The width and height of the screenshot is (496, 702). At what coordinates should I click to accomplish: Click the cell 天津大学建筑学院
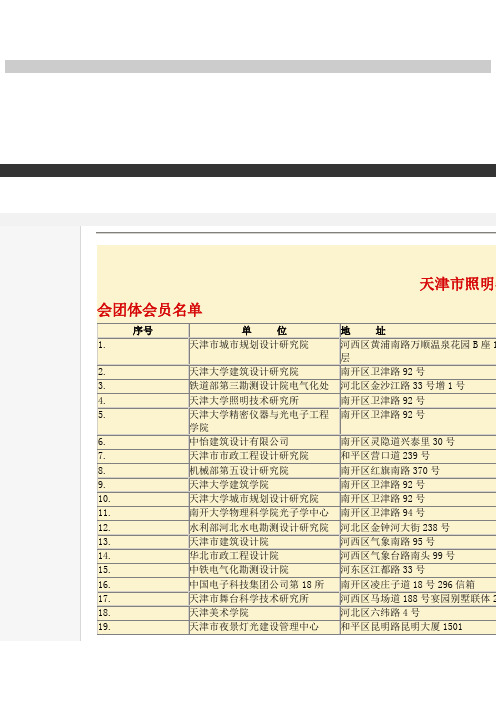pyautogui.click(x=229, y=485)
